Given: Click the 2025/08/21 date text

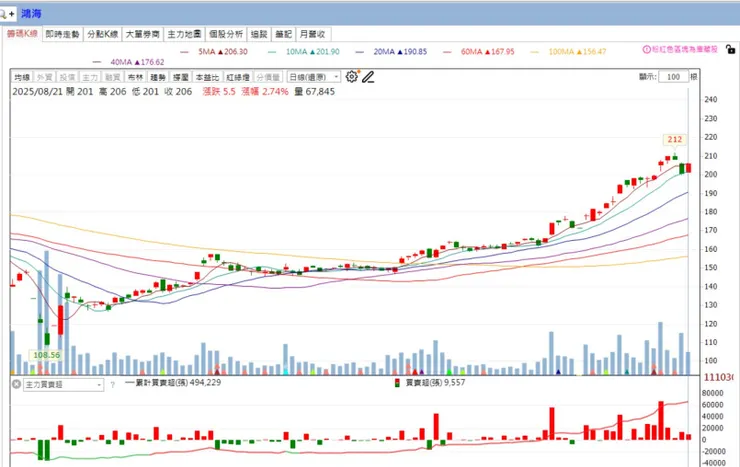Looking at the screenshot, I should (x=37, y=92).
